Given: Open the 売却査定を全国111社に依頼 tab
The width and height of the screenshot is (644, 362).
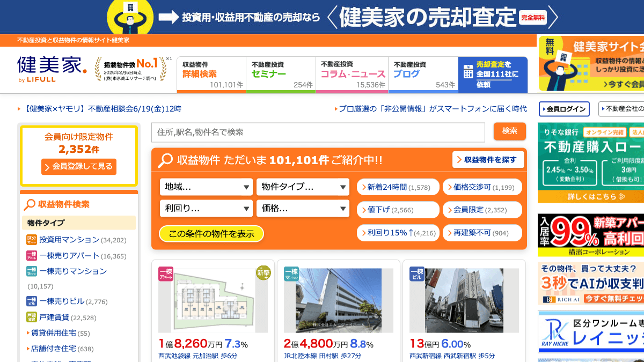Looking at the screenshot, I should [x=493, y=75].
